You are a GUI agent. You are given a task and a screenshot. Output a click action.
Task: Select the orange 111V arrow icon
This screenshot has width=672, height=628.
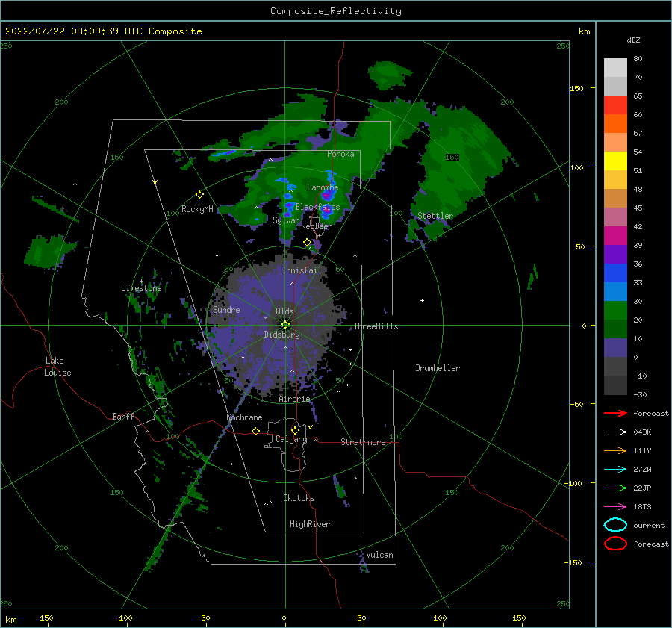[615, 450]
